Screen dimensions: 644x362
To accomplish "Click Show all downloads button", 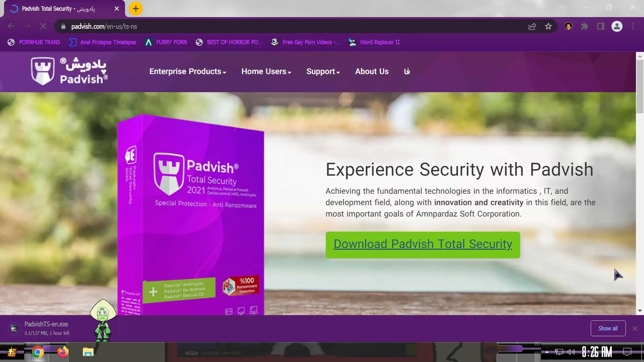I will point(608,328).
